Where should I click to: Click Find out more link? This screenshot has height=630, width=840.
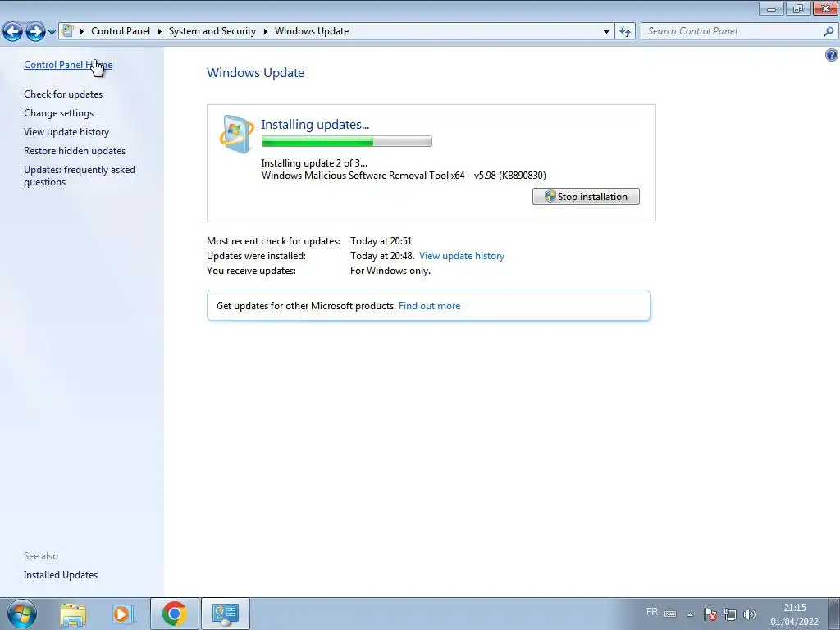pos(429,306)
